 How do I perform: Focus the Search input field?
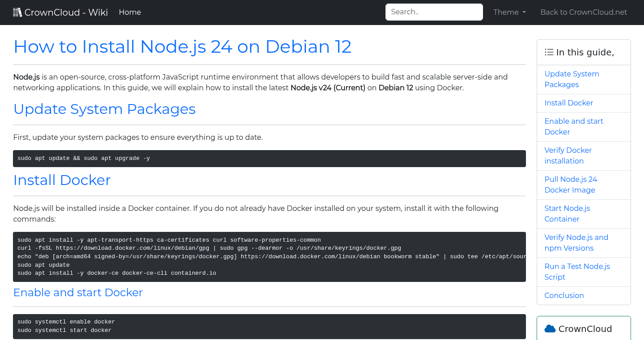[434, 12]
